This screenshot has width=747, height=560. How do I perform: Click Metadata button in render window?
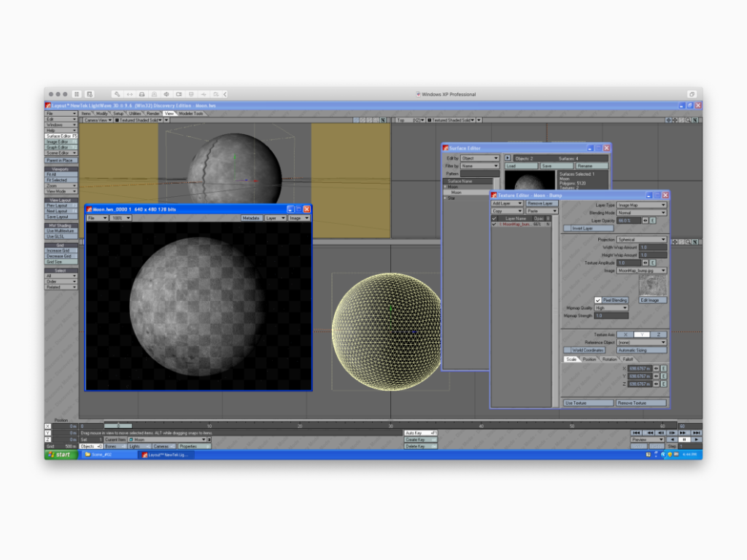click(x=251, y=218)
